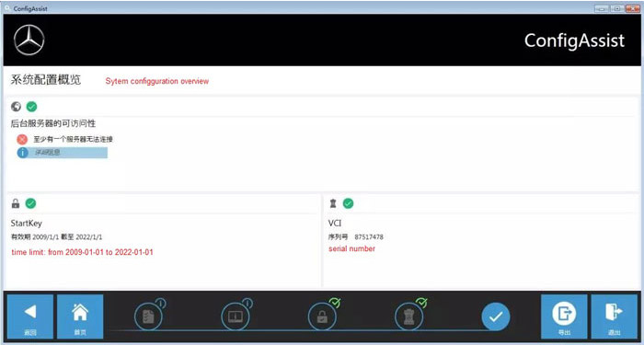Click the VCI device icon above VCI label

333,203
